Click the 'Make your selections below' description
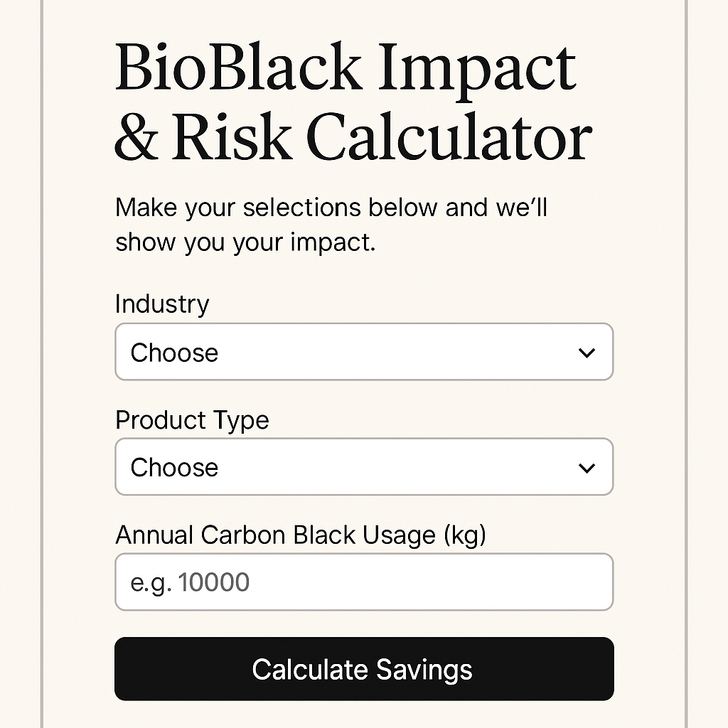 coord(331,208)
